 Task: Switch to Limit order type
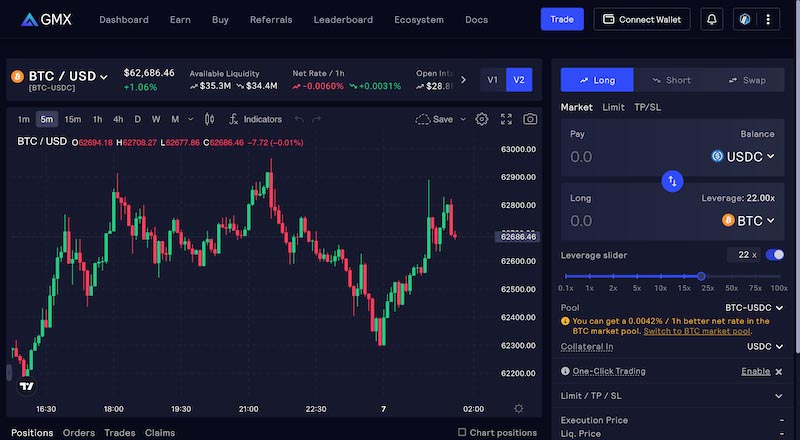click(613, 107)
